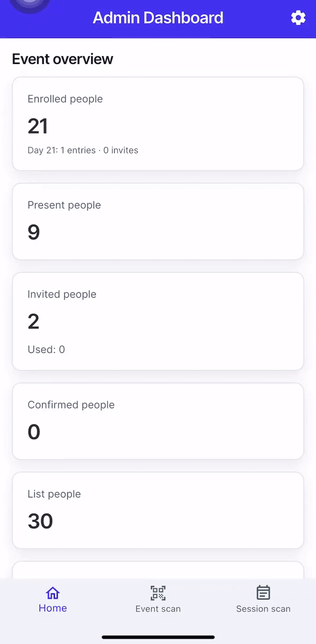Tap the Session scan calendar icon
Image resolution: width=316 pixels, height=644 pixels.
click(x=263, y=593)
